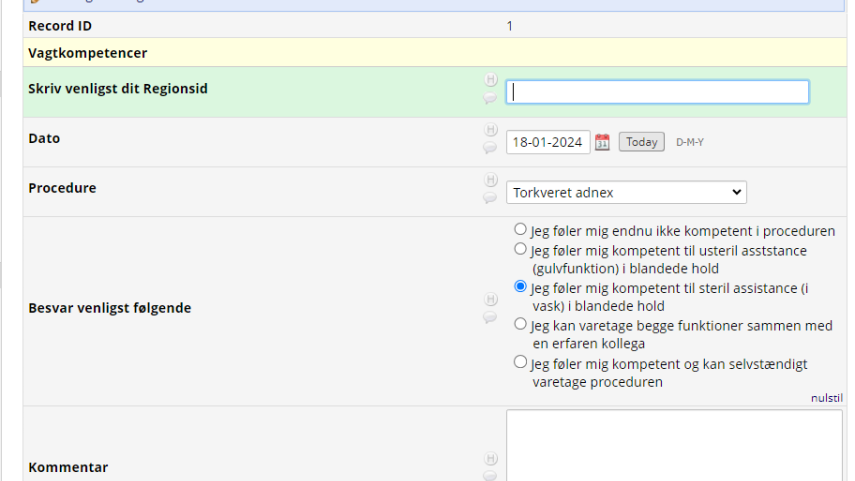Open comment balloon for the Dato field
This screenshot has width=855, height=481.
tap(490, 148)
